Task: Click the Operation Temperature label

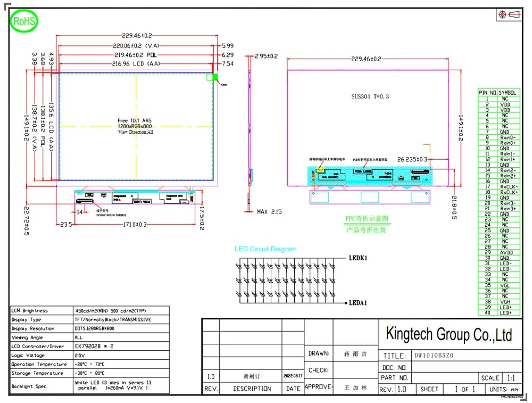Action: [x=39, y=364]
